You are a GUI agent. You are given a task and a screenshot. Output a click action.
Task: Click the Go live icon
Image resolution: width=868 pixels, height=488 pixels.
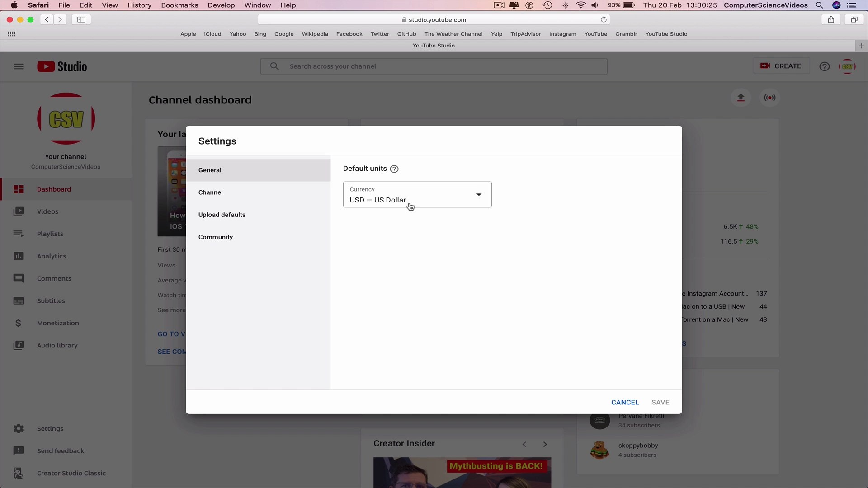pos(769,98)
